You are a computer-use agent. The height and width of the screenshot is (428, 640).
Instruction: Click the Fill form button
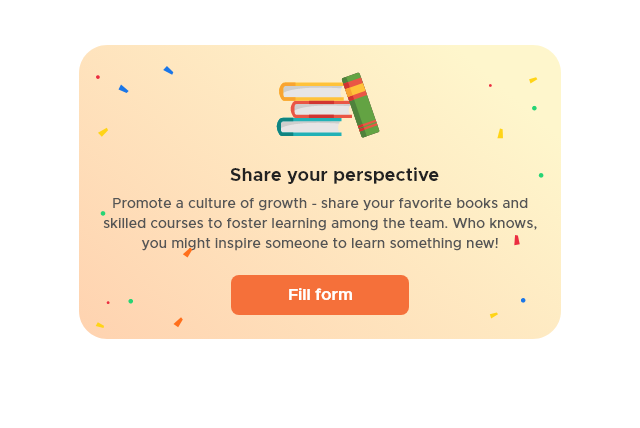(320, 295)
